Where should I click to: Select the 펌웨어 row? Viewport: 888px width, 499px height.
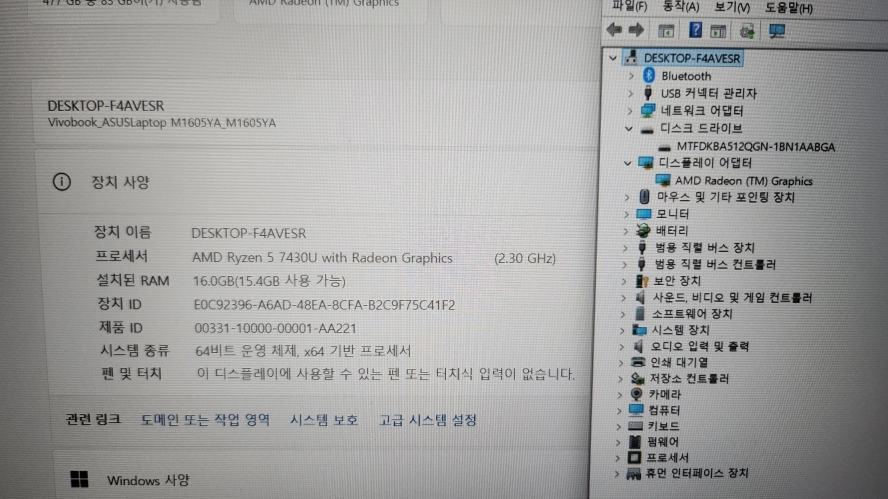tap(662, 442)
